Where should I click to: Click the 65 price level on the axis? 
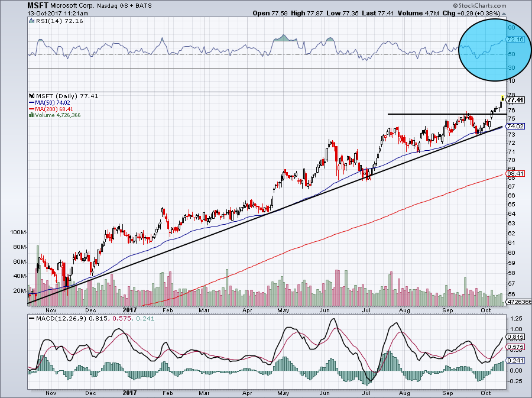point(511,204)
